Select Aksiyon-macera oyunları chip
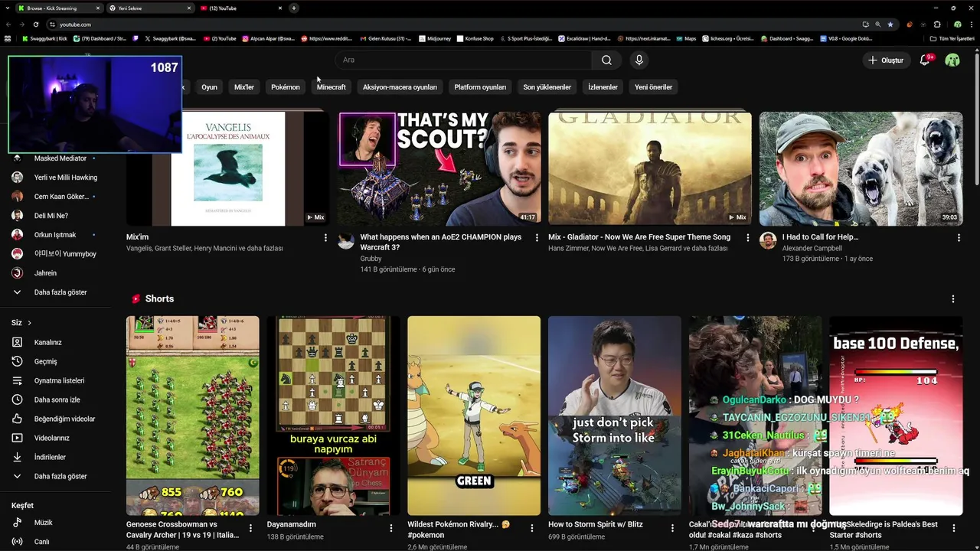980x551 pixels. 400,87
